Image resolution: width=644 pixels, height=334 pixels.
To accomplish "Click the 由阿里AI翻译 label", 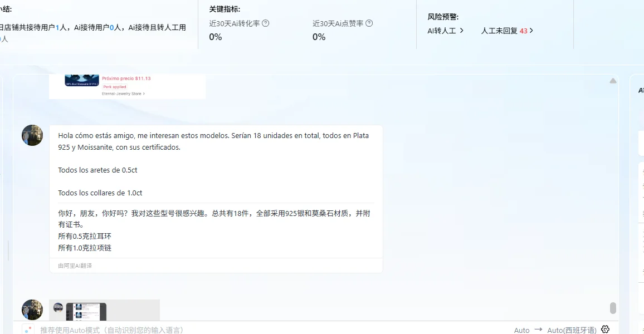I will point(75,266).
